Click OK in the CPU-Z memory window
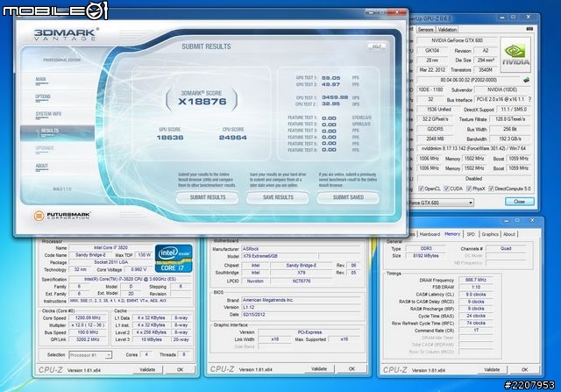 524,369
